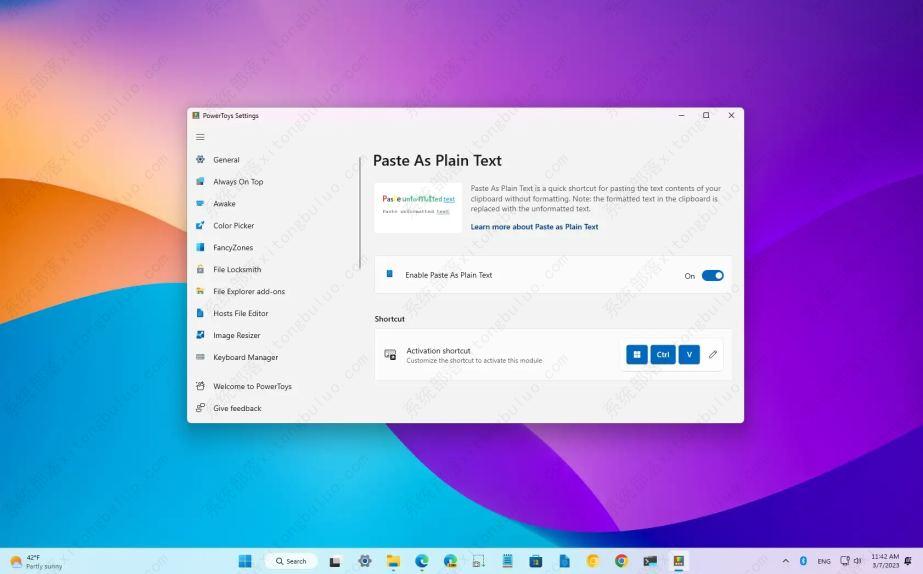
Task: Open the Awake module settings
Action: pos(224,204)
